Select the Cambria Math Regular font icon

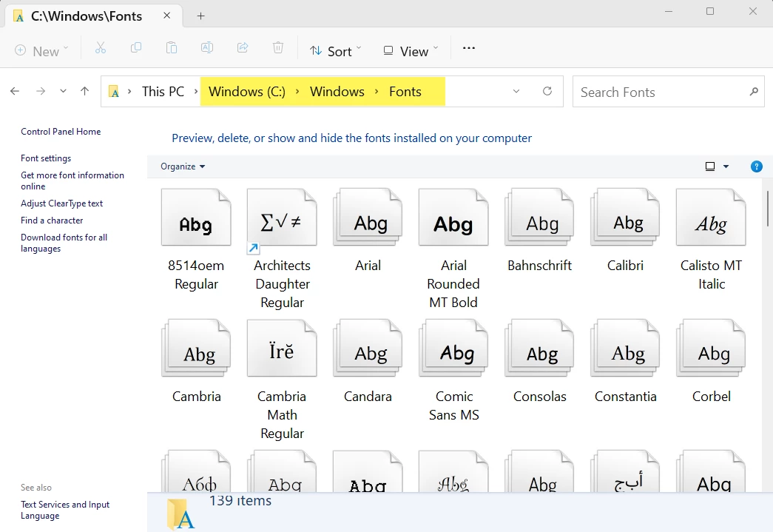(282, 349)
